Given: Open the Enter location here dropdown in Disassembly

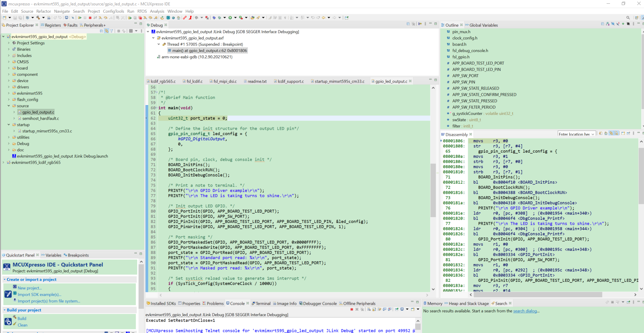Looking at the screenshot, I should tap(592, 134).
